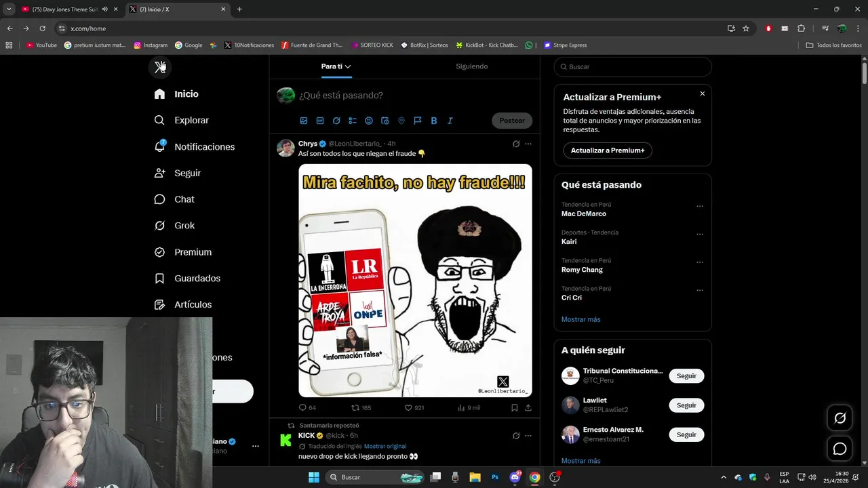868x488 pixels.
Task: Add a GIF to the post
Action: pyautogui.click(x=320, y=121)
